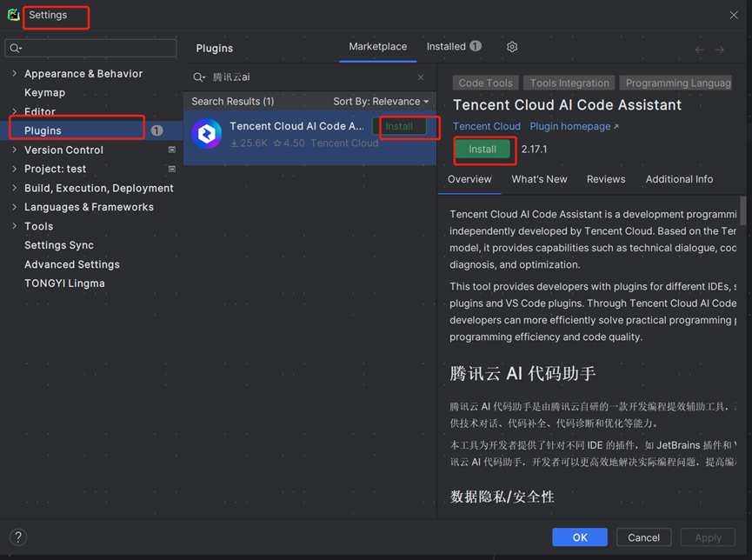Image resolution: width=752 pixels, height=560 pixels.
Task: Select Keymap in the settings tree
Action: pos(44,93)
